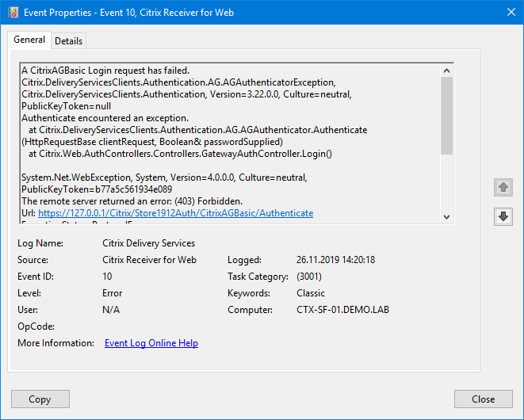Click the description vertical scrollbar thumb
This screenshot has width=524, height=420.
click(446, 116)
